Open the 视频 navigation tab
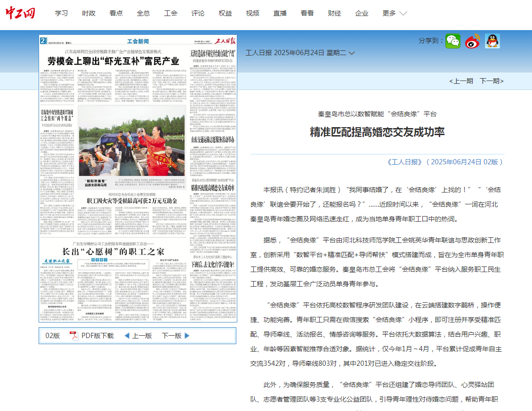Image resolution: width=532 pixels, height=411 pixels. pos(252,13)
